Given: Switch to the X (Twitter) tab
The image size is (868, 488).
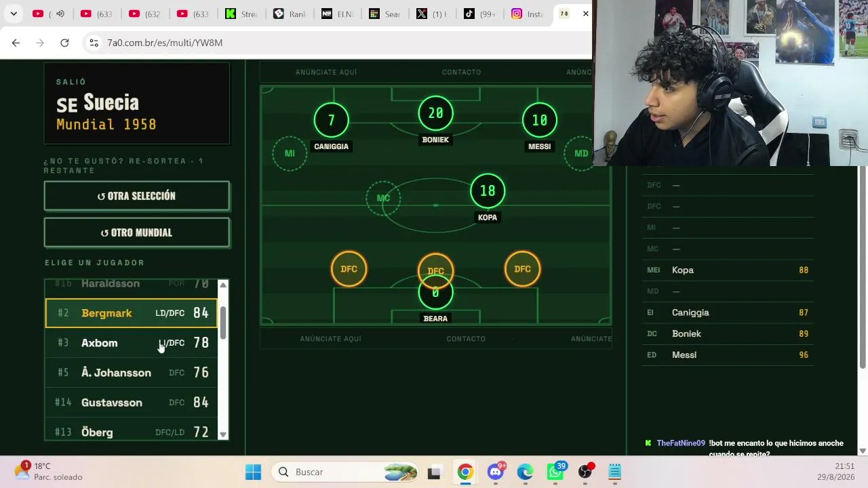Looking at the screenshot, I should (x=432, y=14).
